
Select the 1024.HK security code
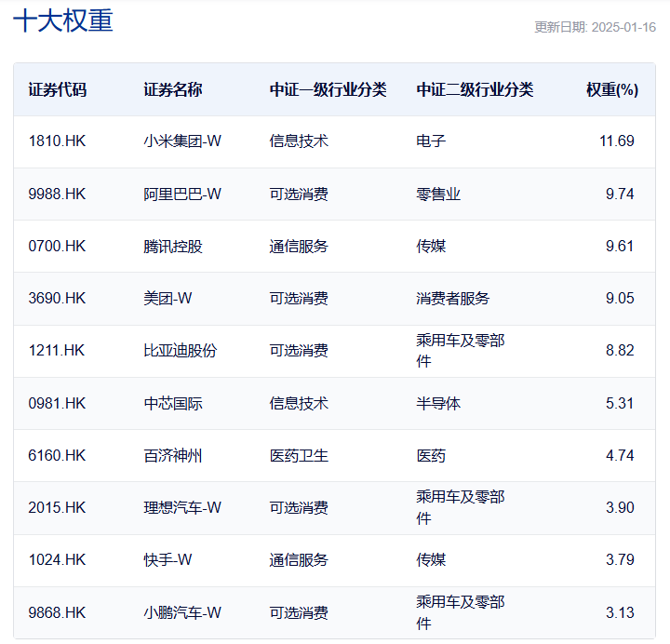57,560
